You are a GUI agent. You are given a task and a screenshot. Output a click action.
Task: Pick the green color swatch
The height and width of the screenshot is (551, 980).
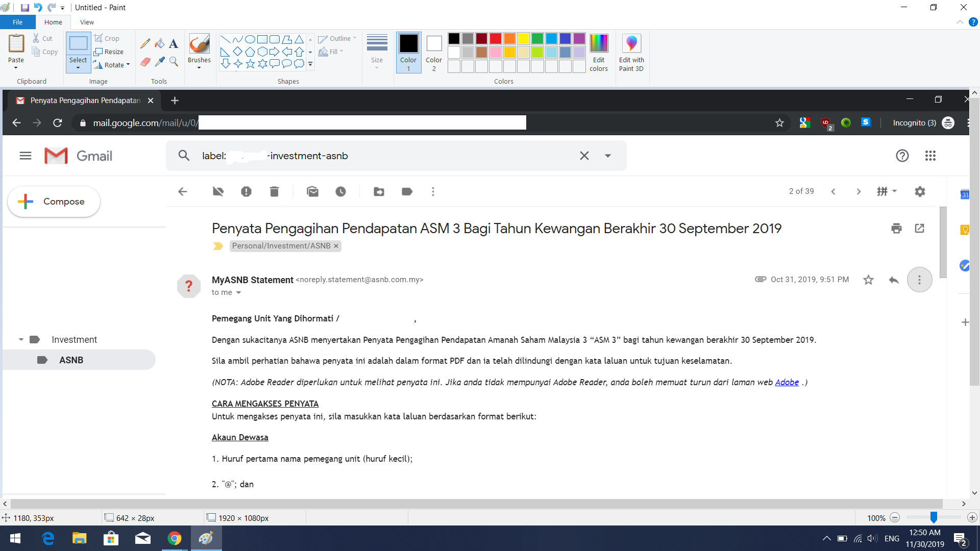click(537, 39)
